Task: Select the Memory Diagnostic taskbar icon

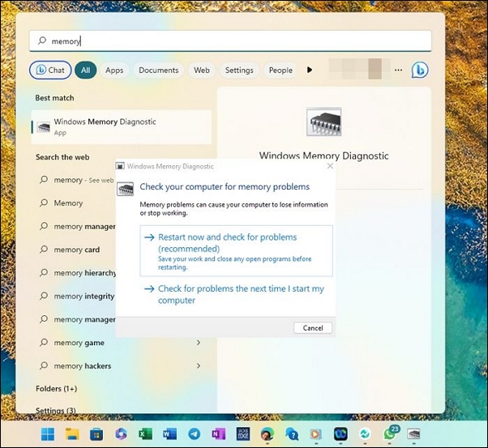Action: click(413, 433)
